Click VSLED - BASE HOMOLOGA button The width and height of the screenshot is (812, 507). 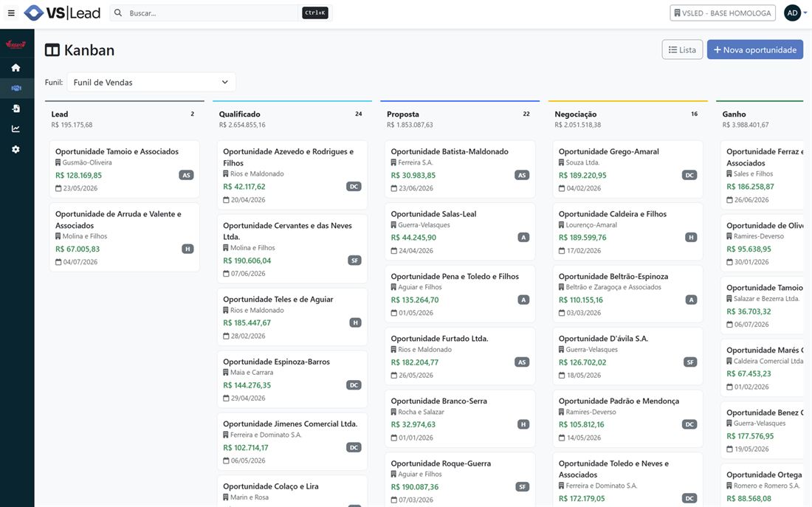(x=723, y=13)
